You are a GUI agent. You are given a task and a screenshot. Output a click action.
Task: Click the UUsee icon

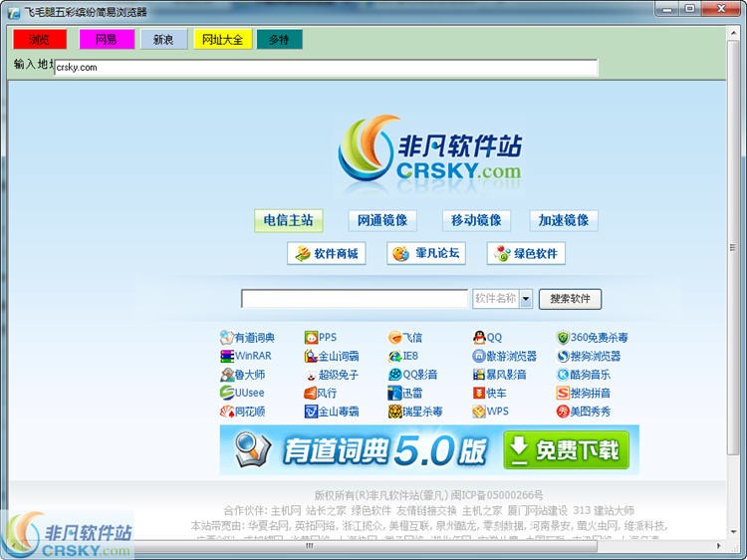[x=227, y=393]
